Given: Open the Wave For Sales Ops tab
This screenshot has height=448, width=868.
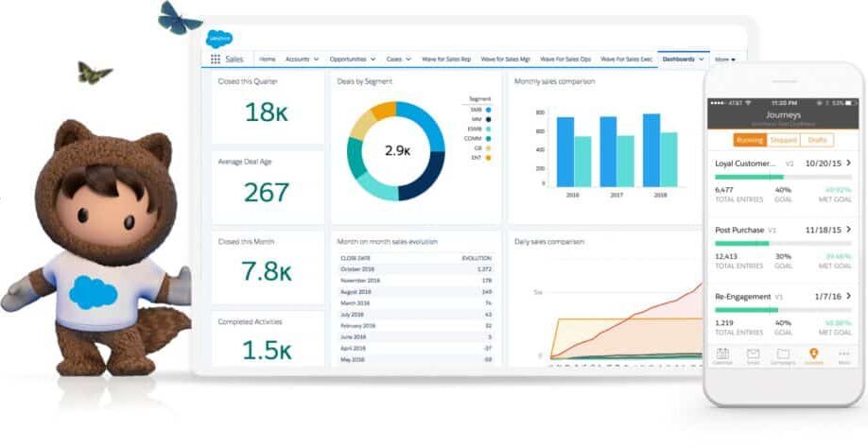Looking at the screenshot, I should pos(565,60).
